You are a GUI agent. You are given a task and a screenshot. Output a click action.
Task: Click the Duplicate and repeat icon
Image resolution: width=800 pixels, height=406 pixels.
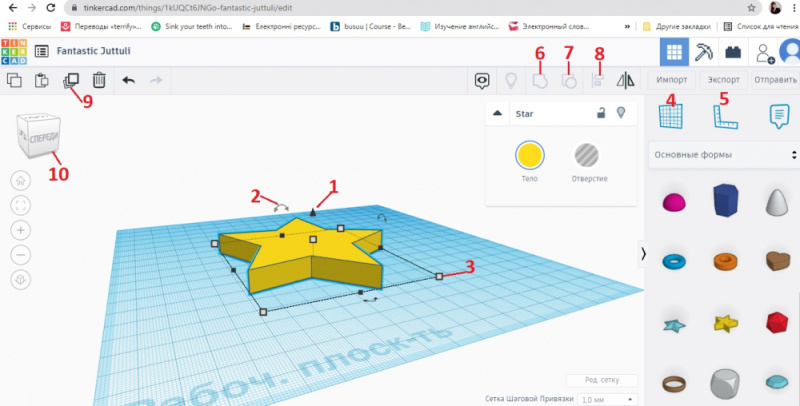71,80
